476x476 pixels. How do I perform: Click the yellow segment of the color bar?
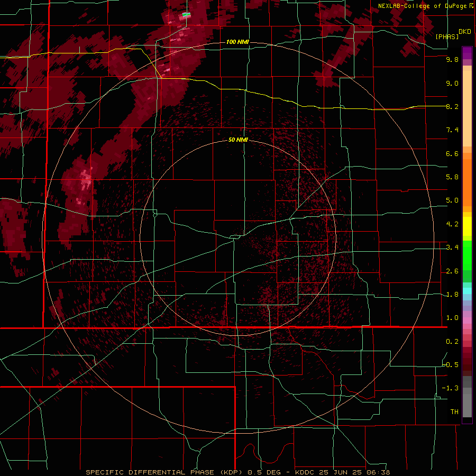(x=467, y=226)
